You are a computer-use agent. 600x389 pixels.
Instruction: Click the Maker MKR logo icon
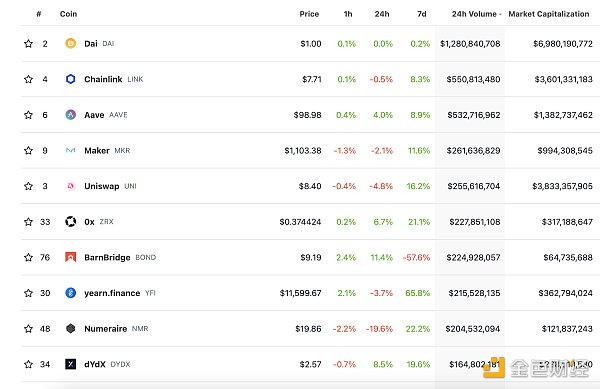click(70, 150)
